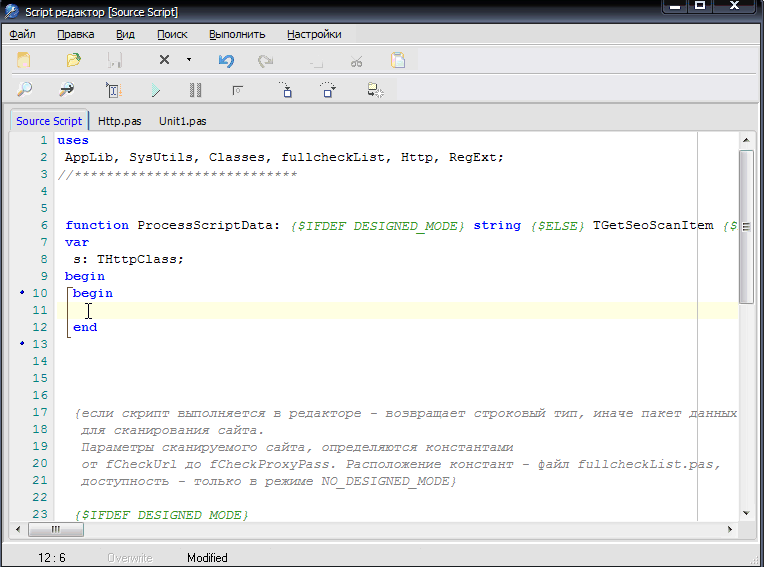
Task: Click the Find and replace icon
Action: tap(66, 90)
